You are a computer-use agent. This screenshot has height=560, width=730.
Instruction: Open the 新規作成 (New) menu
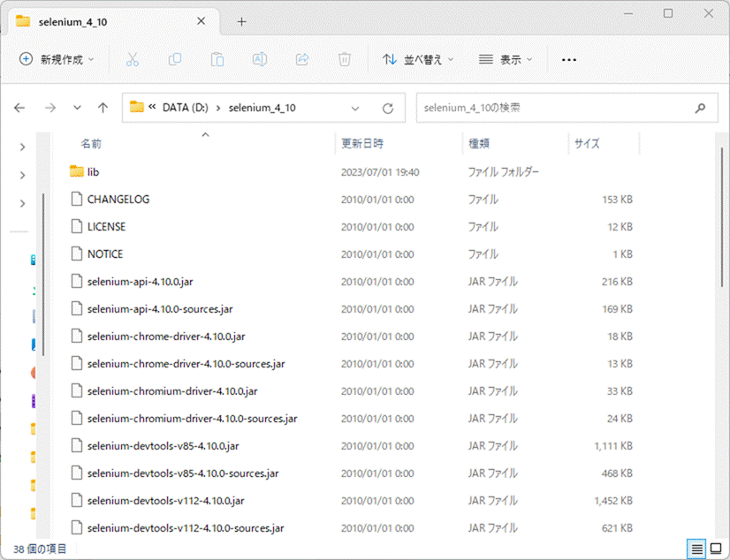[x=57, y=59]
